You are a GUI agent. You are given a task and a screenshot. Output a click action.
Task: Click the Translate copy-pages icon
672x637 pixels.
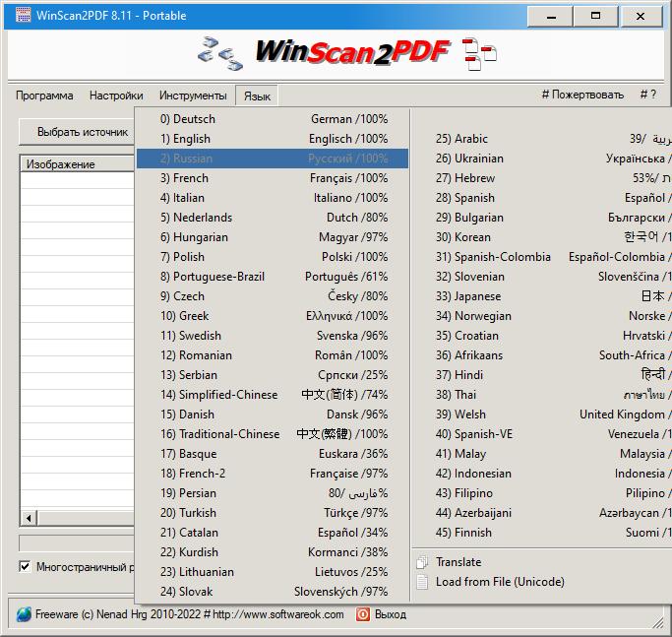tap(422, 562)
